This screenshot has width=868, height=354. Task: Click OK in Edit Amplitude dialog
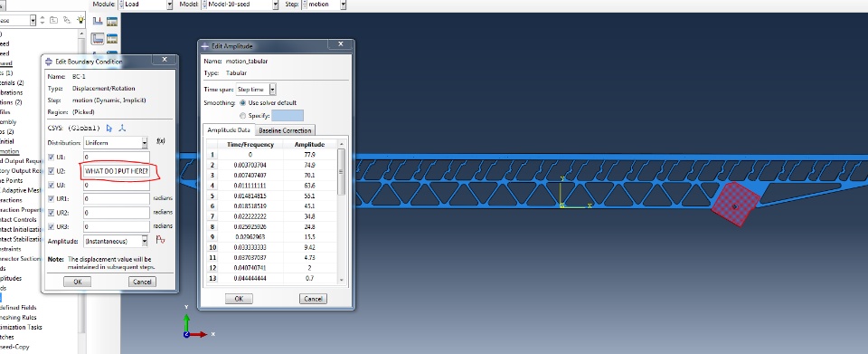(239, 299)
